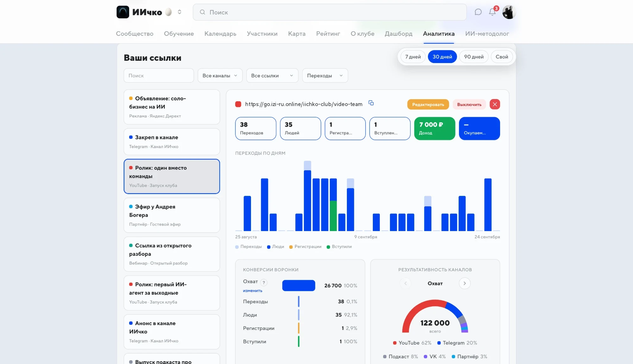Open the Дашборд tab
Screen dimensions: 633x364
tap(398, 34)
